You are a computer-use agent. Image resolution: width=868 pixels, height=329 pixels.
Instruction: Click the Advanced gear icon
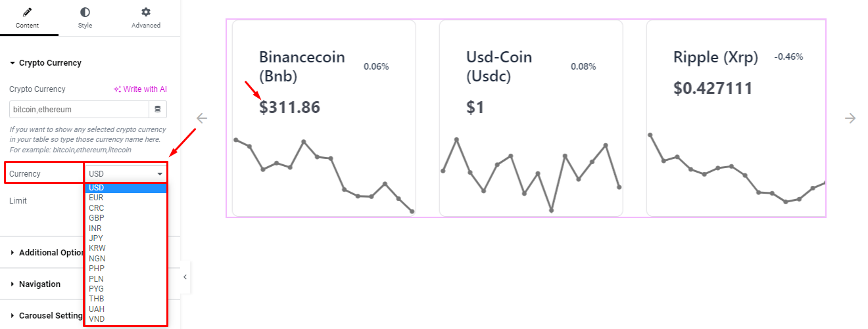pos(145,12)
